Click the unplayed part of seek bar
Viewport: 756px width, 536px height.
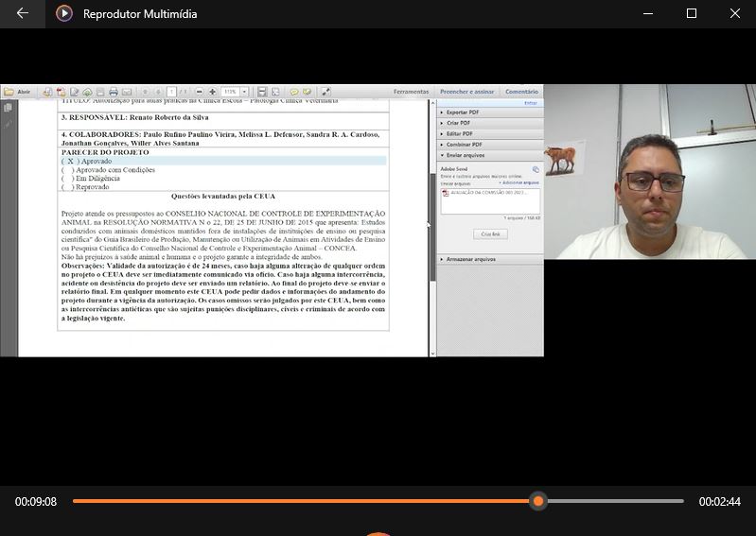(x=615, y=501)
